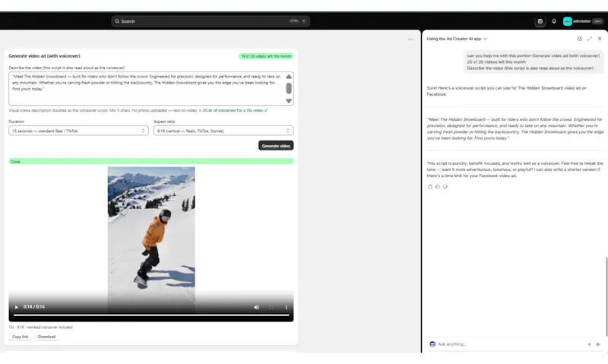
Task: Click the video description text area
Action: click(x=147, y=88)
